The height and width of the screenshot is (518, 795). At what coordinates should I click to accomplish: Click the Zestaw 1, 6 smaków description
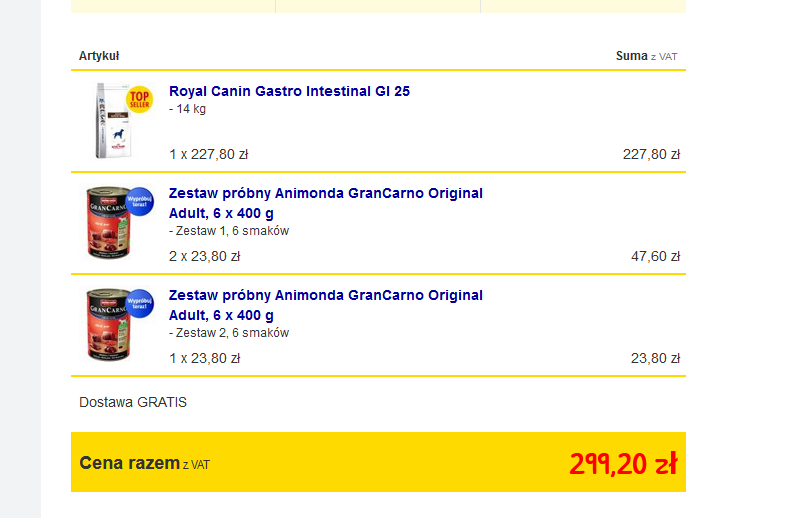229,231
